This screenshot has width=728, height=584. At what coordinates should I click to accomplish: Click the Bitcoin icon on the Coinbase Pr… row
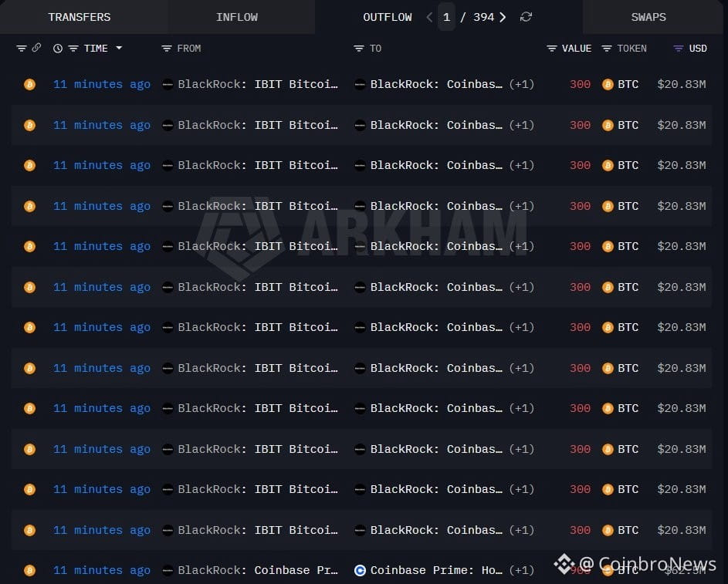pyautogui.click(x=29, y=570)
